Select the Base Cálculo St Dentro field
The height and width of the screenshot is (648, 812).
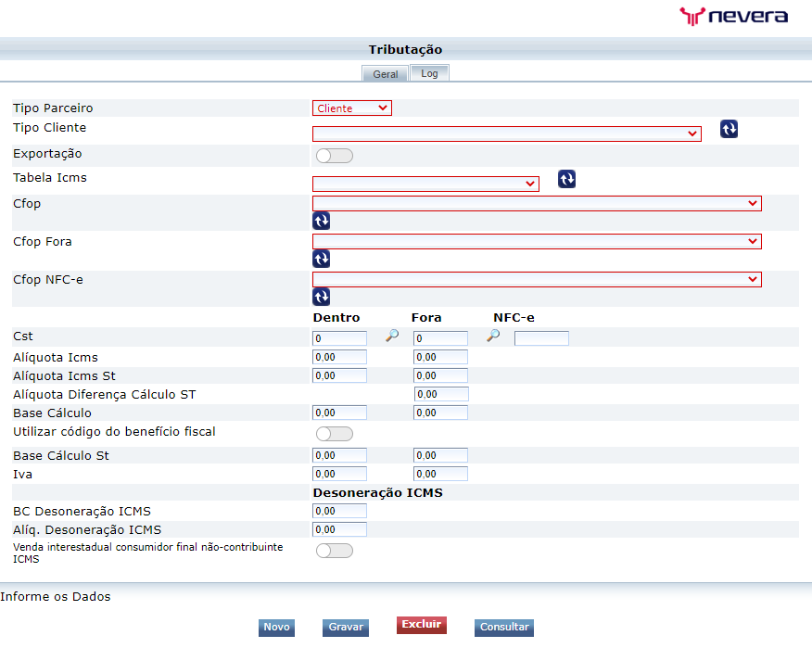(x=339, y=455)
